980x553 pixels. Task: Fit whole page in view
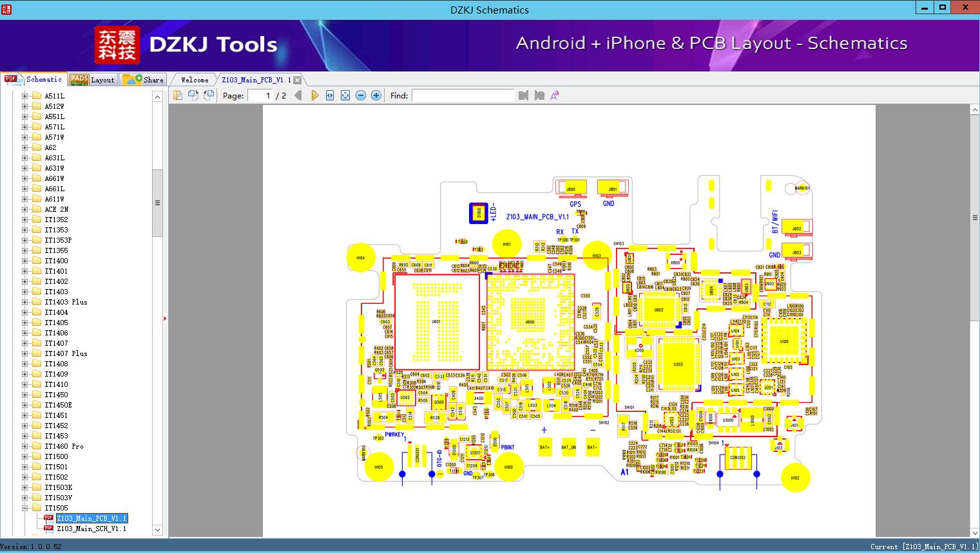point(345,95)
